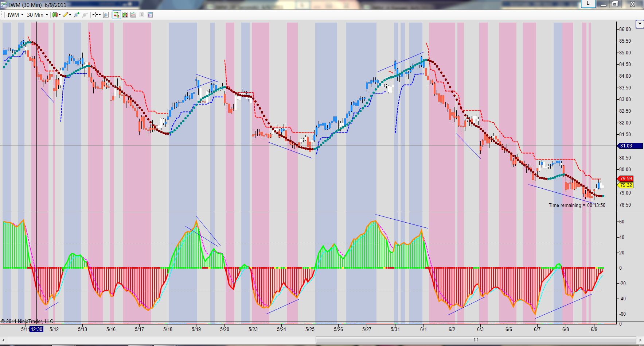Expand the drawing tools dropdown arrow

[70, 15]
